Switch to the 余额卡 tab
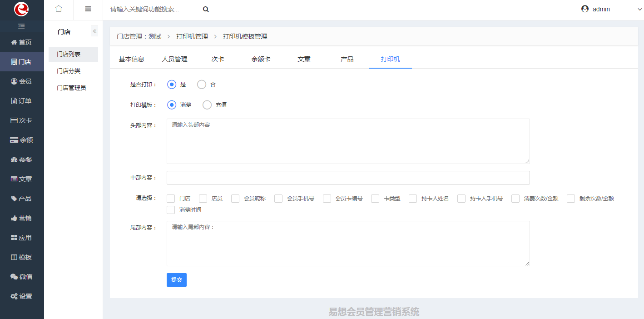Screen dimensions: 644x319 coord(261,59)
